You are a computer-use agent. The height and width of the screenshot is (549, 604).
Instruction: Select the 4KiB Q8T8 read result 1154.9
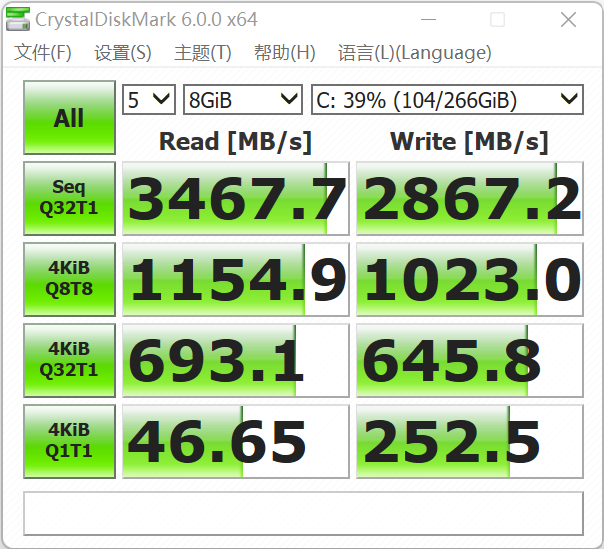[236, 279]
